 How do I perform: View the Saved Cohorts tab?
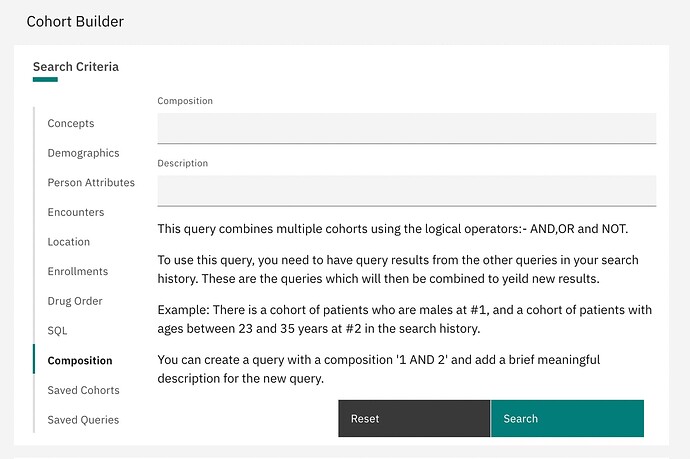point(83,390)
